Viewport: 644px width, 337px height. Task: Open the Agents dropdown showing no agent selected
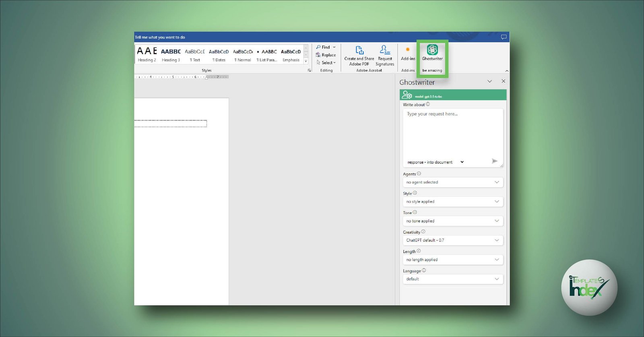coord(453,182)
